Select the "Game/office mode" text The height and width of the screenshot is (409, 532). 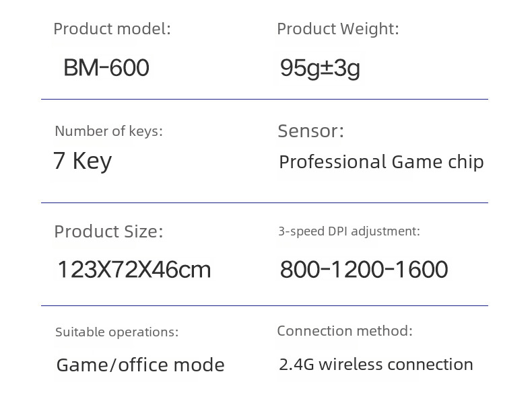tap(140, 365)
